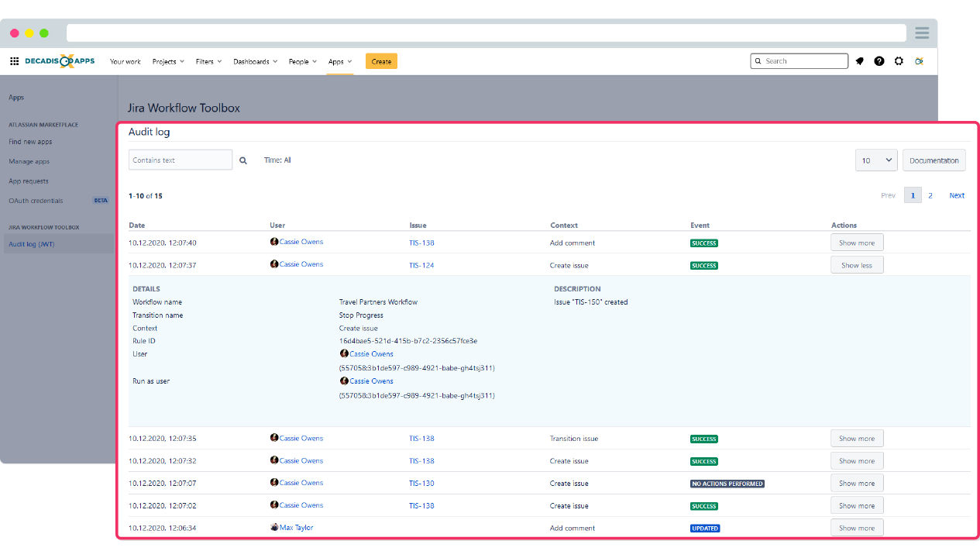Click Cassie Owens link under User details
The height and width of the screenshot is (558, 980).
point(371,353)
